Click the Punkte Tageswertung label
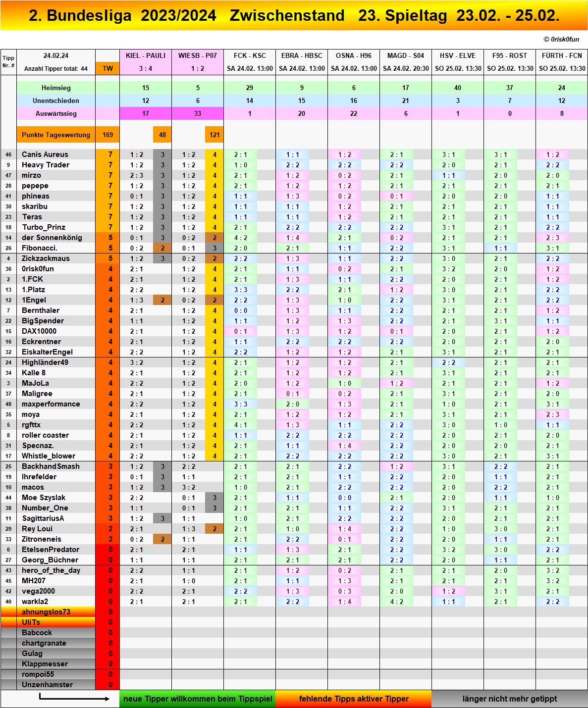588x708 pixels. pos(56,135)
